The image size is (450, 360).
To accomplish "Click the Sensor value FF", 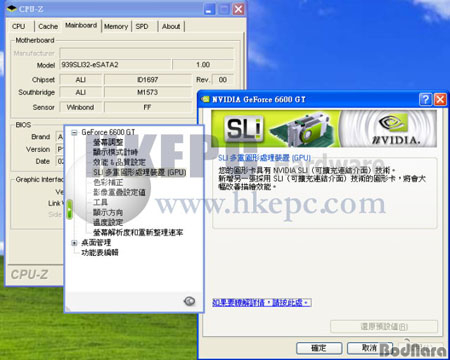I will point(148,107).
